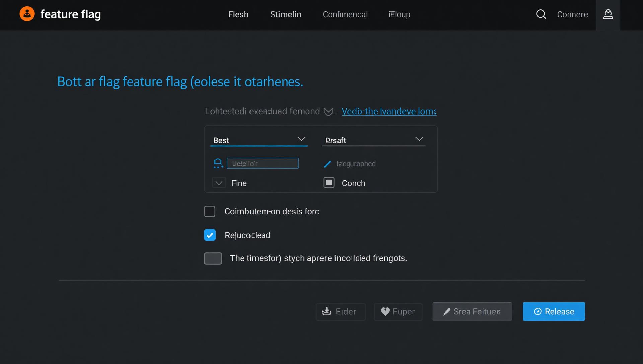Open the user profile icon
The width and height of the screenshot is (643, 364).
click(x=608, y=14)
